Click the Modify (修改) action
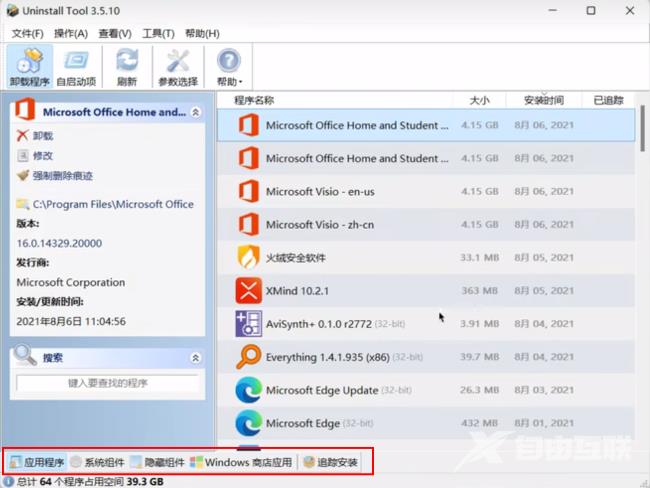 pyautogui.click(x=35, y=155)
